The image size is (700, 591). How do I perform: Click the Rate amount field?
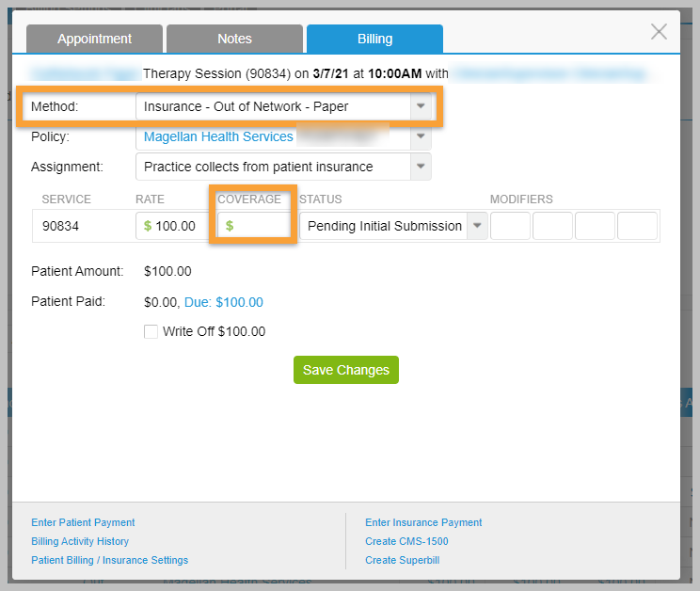click(x=177, y=226)
